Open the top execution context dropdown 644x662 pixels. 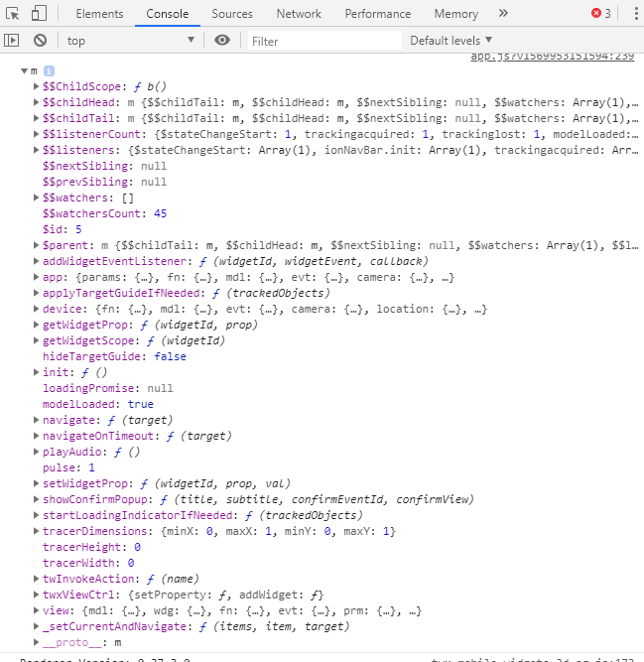131,40
